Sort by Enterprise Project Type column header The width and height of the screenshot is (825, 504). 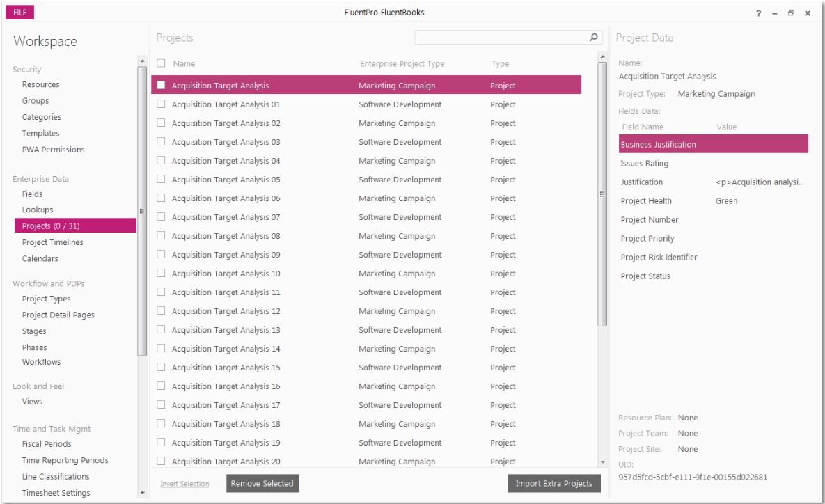(x=402, y=63)
